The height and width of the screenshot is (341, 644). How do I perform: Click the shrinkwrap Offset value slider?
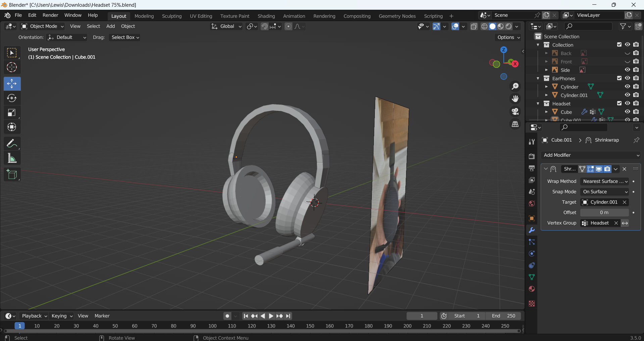[604, 212]
